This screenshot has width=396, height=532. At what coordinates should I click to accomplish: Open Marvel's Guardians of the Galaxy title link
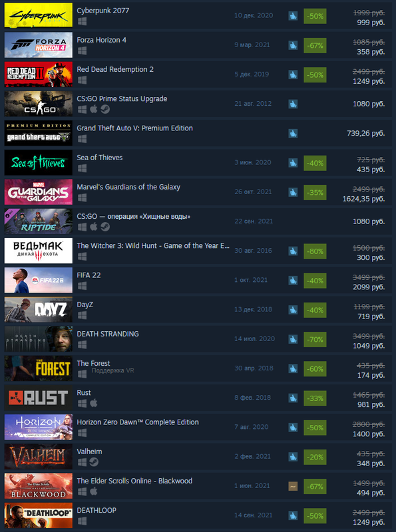[x=128, y=187]
